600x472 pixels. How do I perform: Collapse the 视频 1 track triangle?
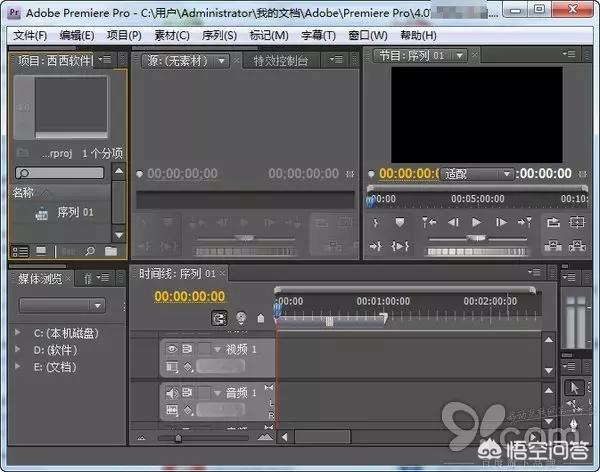coord(217,349)
